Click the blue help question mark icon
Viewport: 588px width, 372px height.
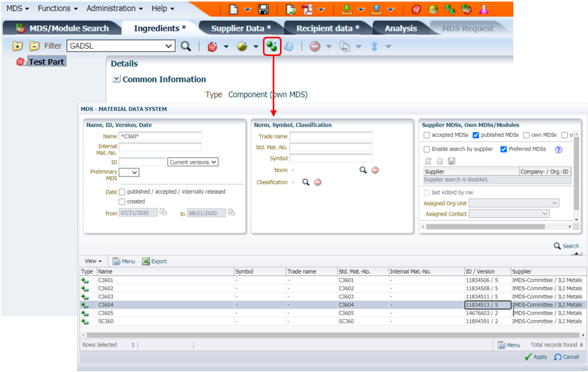[x=558, y=149]
